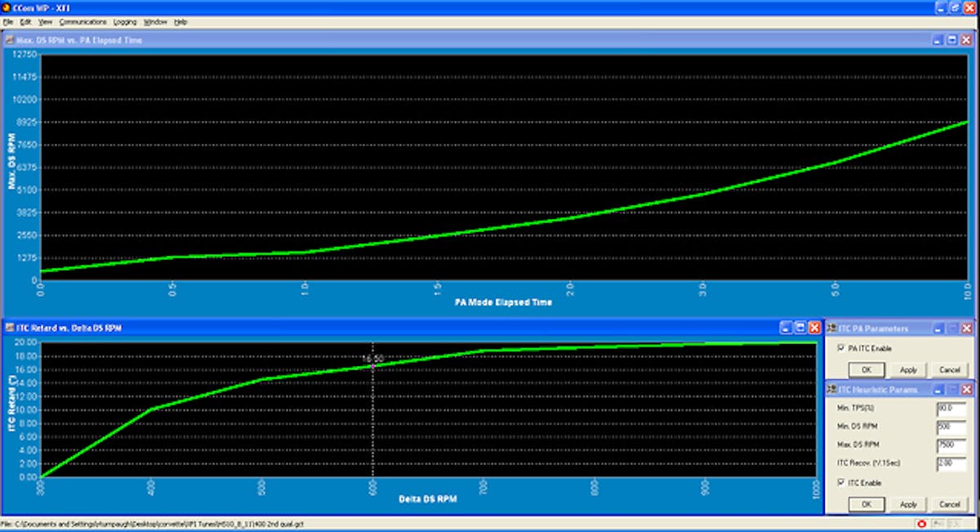Screen dimensions: 980x532
Task: Minimize the ITC Heuristic Params window
Action: coord(938,390)
